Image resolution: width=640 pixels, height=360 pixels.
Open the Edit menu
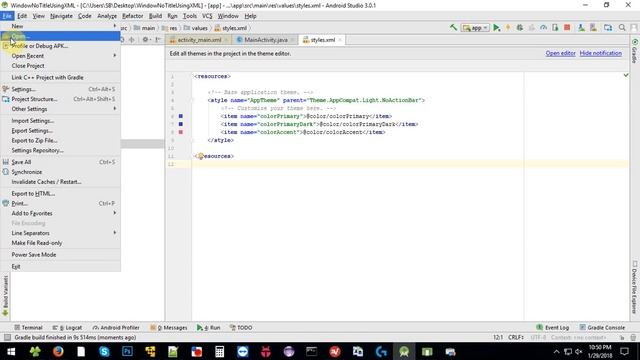click(x=22, y=16)
